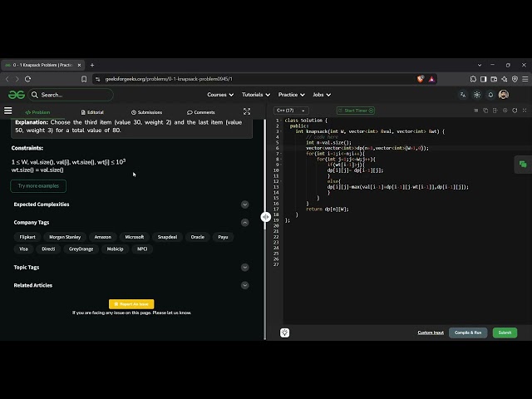Viewport: 532px width, 399px height.
Task: Toggle the browser sidebar panel icon
Action: pos(484,79)
